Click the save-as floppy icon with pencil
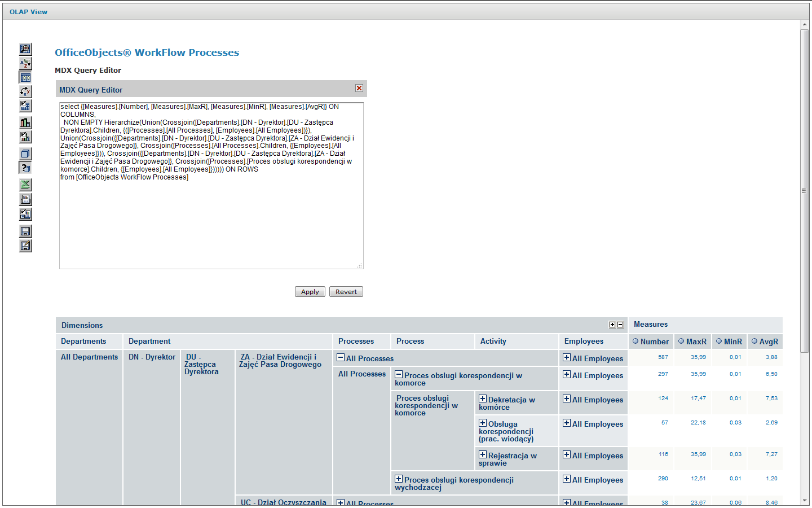 (x=25, y=246)
